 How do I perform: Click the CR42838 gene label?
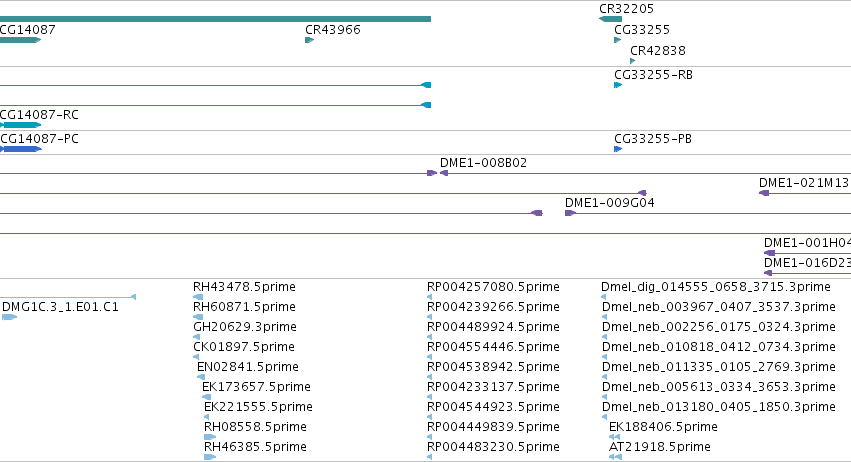click(658, 50)
